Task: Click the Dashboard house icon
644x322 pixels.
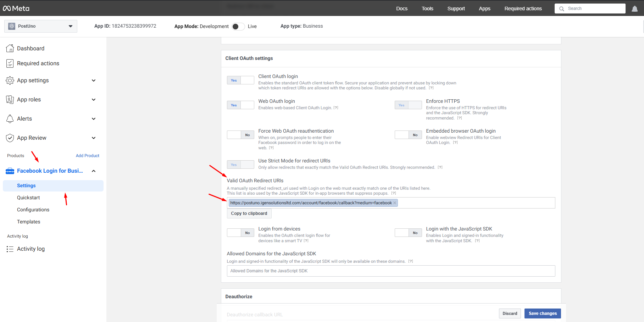Action: (10, 48)
